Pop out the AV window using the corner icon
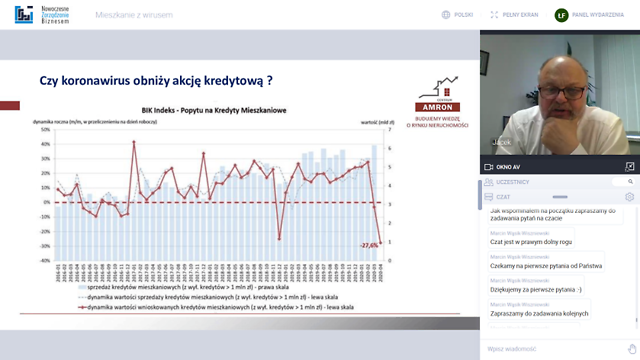This screenshot has height=360, width=640. pos(629,167)
